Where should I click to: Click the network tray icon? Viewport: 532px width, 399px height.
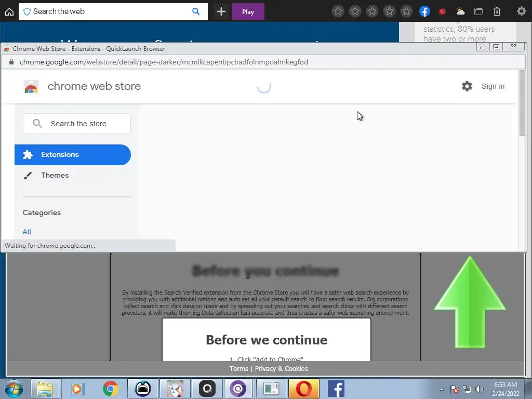coord(467,389)
